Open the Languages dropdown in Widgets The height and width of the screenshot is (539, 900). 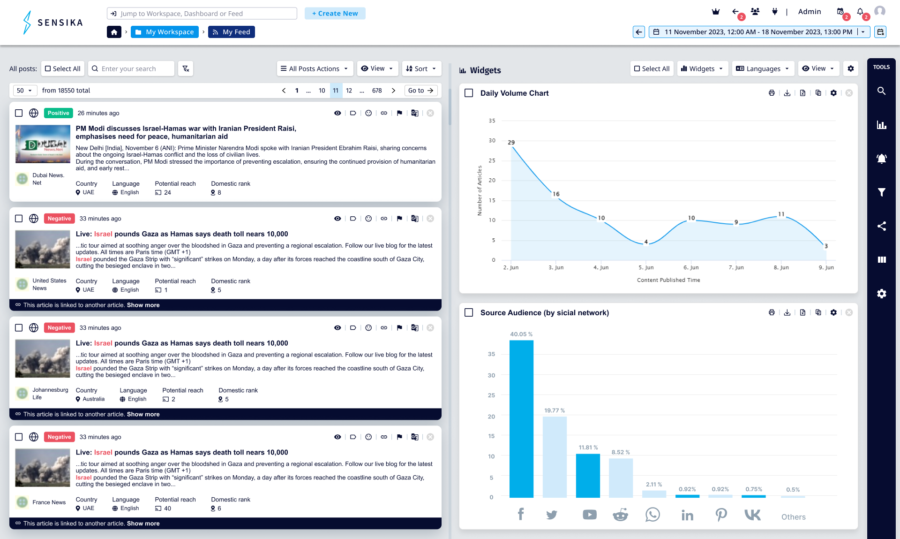tap(763, 68)
